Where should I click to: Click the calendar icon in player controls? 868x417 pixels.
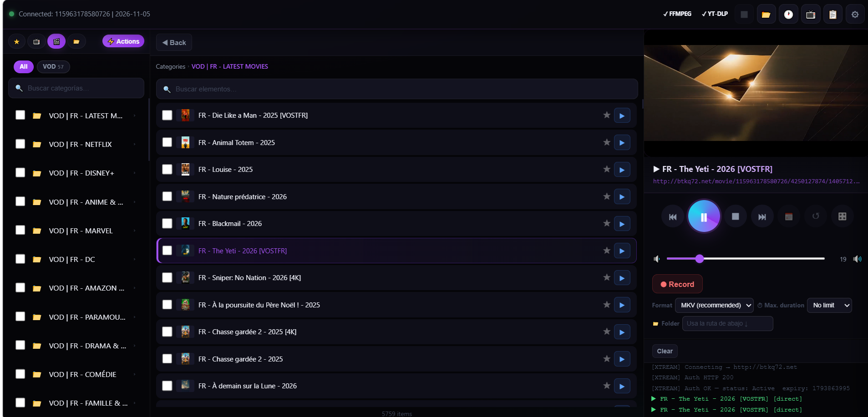(x=789, y=216)
